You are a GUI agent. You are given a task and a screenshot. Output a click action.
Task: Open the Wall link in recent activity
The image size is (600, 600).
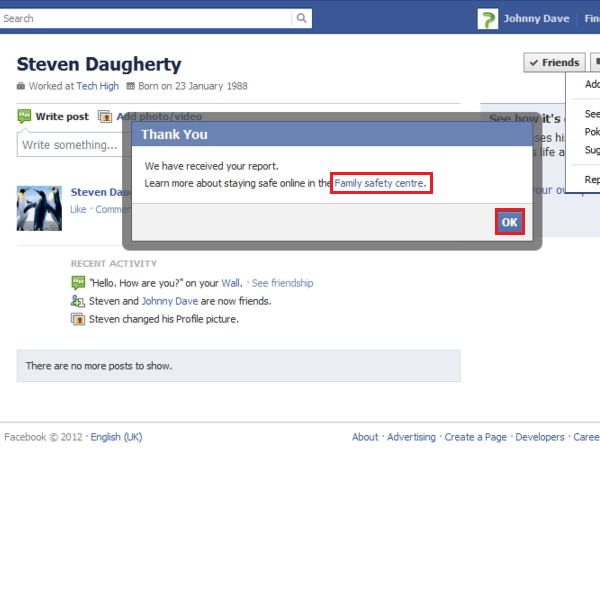(x=231, y=283)
